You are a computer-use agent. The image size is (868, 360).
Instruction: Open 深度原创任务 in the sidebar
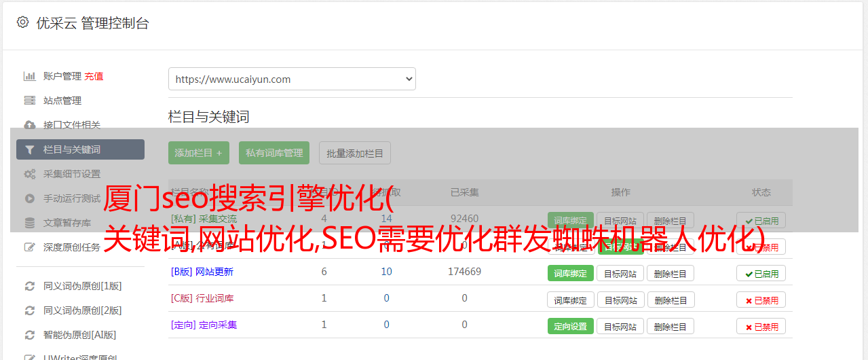point(72,247)
